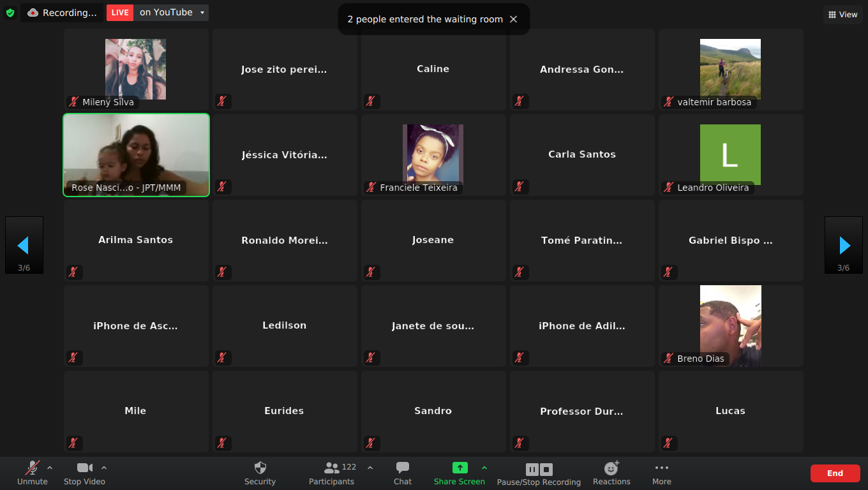Open the More options menu

pyautogui.click(x=662, y=473)
